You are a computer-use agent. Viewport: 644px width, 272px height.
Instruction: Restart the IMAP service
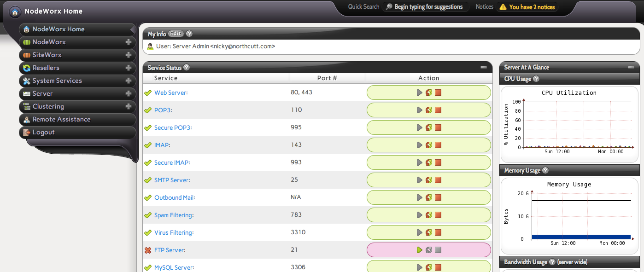point(429,145)
